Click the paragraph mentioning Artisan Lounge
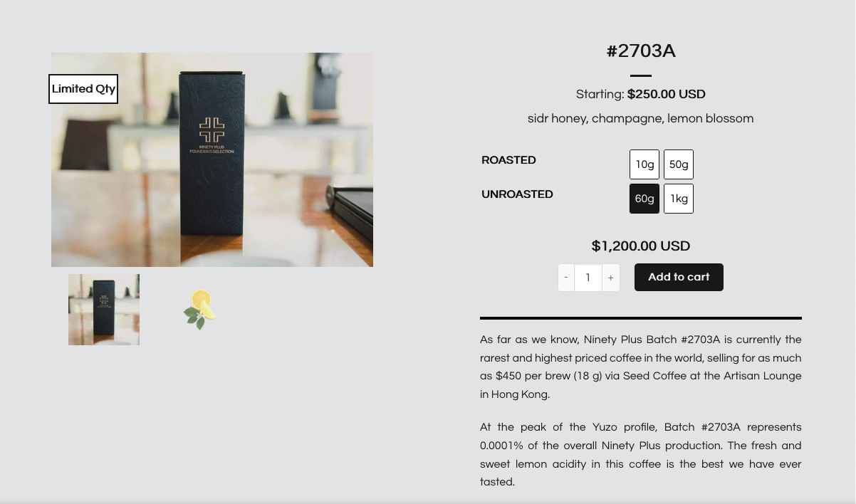This screenshot has height=504, width=856. pyautogui.click(x=640, y=367)
